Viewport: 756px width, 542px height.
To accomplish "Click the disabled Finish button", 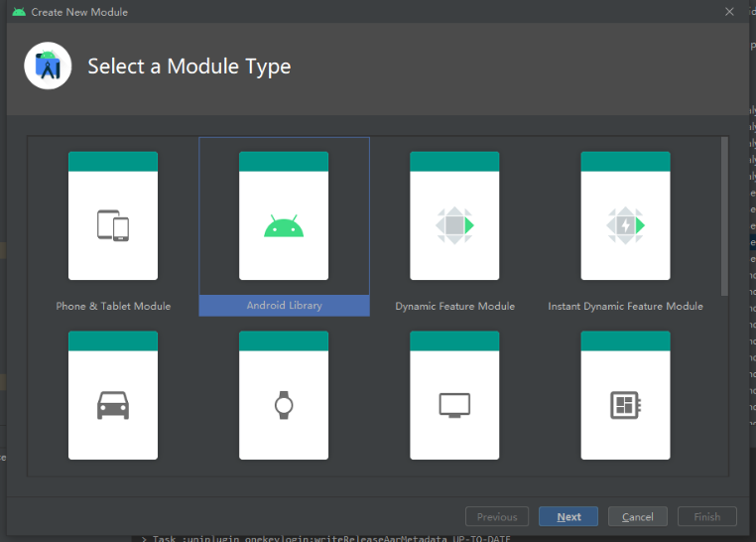I will 706,516.
